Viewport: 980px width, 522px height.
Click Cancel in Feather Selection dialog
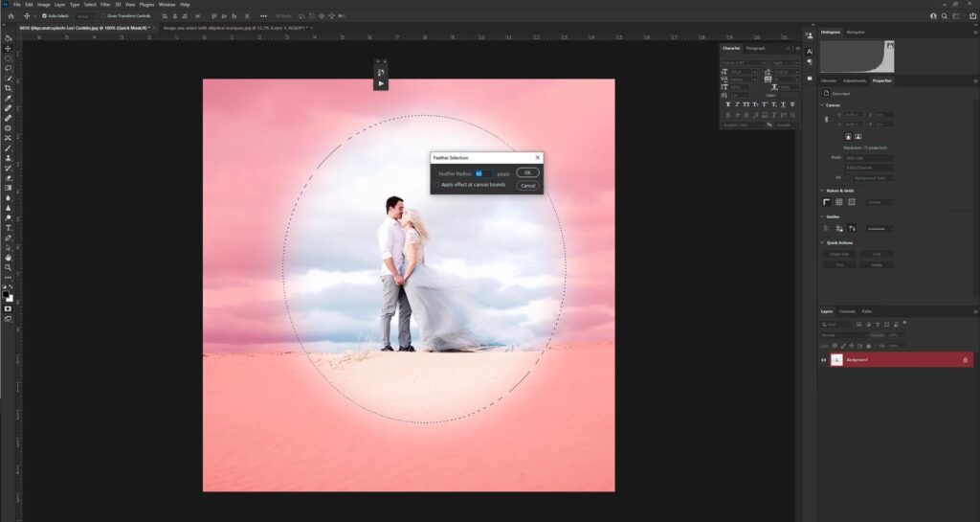pyautogui.click(x=527, y=185)
